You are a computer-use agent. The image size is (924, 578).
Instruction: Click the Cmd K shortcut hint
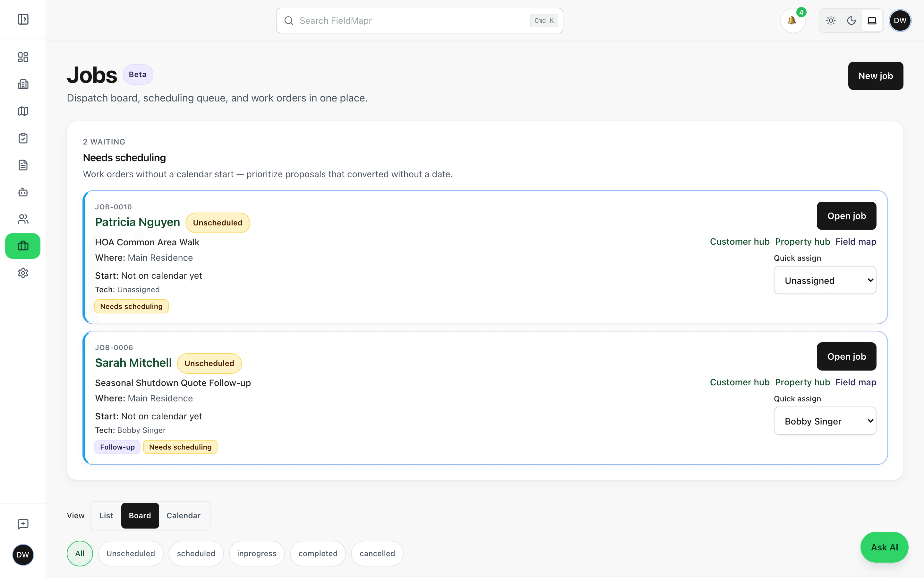(x=544, y=21)
